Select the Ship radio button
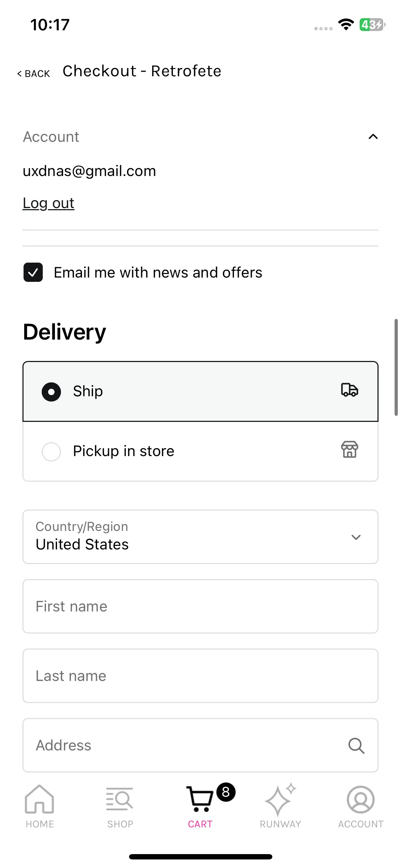The image size is (401, 868). 51,392
